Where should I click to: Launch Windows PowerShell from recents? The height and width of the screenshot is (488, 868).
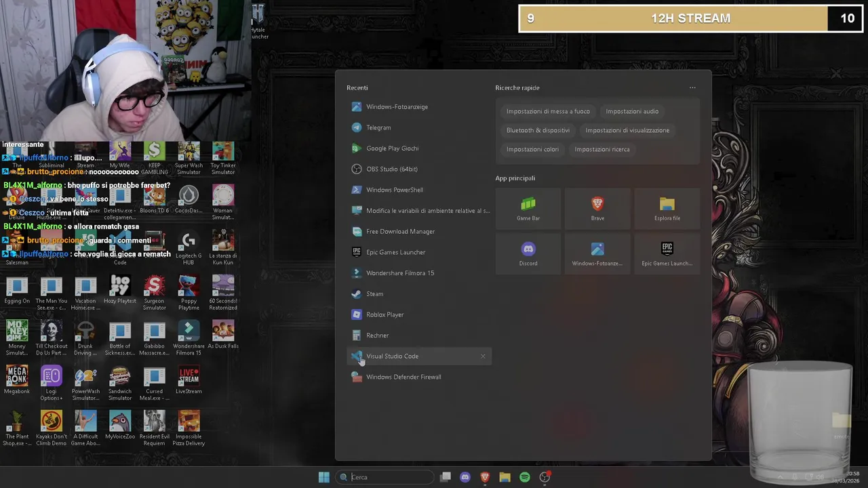pos(418,190)
